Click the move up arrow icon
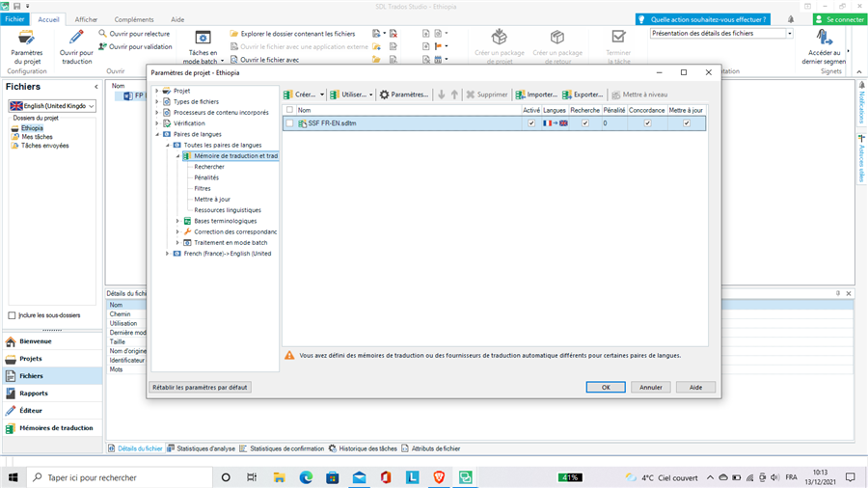This screenshot has width=868, height=488. coord(454,95)
